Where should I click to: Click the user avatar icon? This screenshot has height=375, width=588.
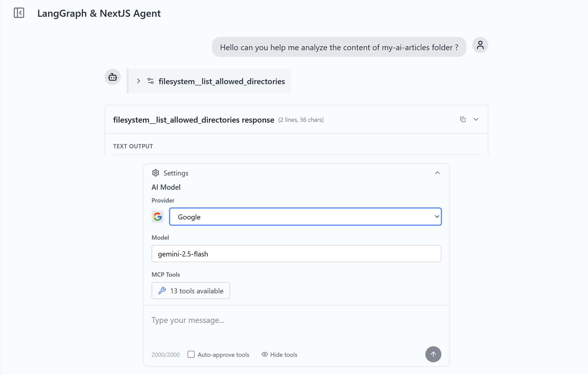click(480, 45)
